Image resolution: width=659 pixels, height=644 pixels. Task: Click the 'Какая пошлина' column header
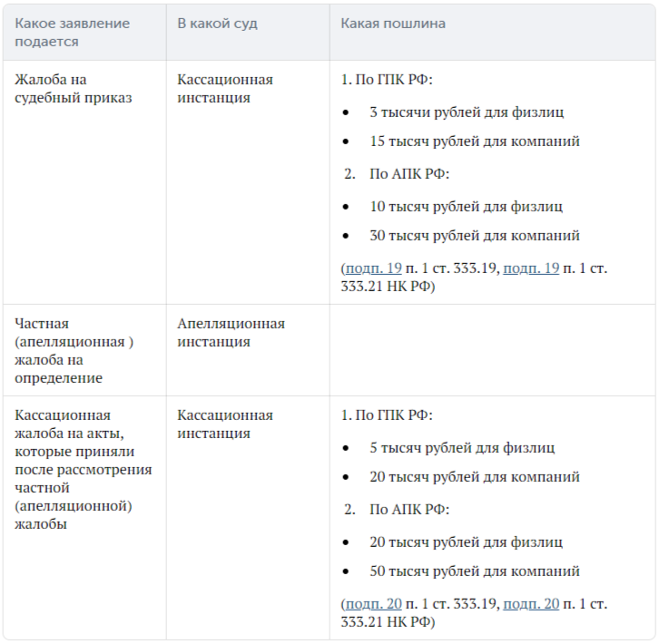[393, 24]
